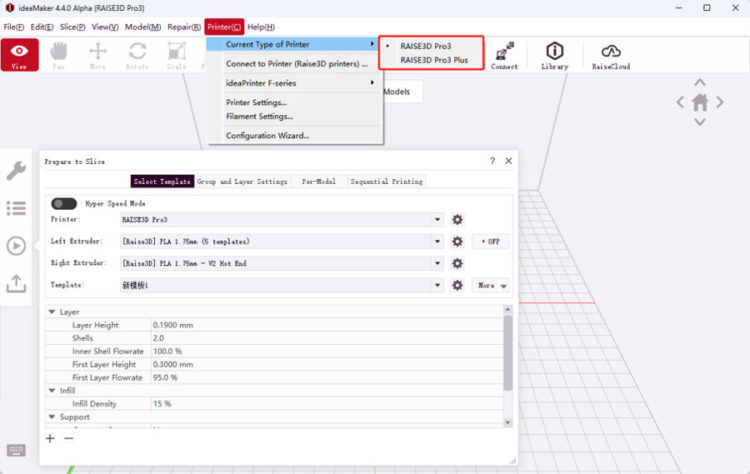Switch to Per-Model tab
750x474 pixels.
[x=319, y=181]
